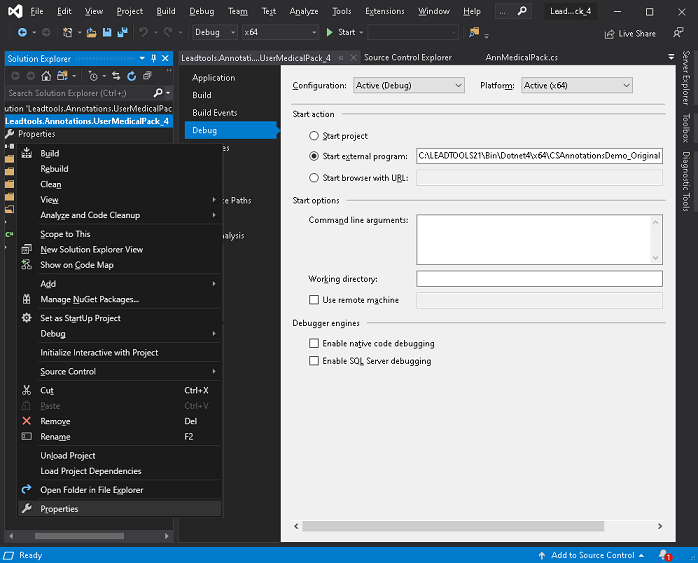The image size is (698, 563).
Task: Click the Collapse All icon in Solution Explorer
Action: 147,76
